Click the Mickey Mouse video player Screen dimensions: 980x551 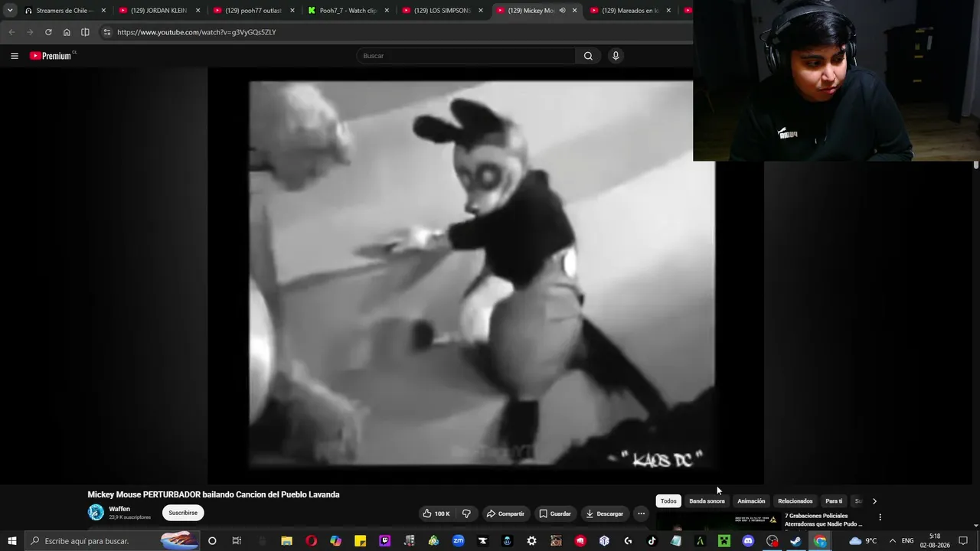[485, 275]
